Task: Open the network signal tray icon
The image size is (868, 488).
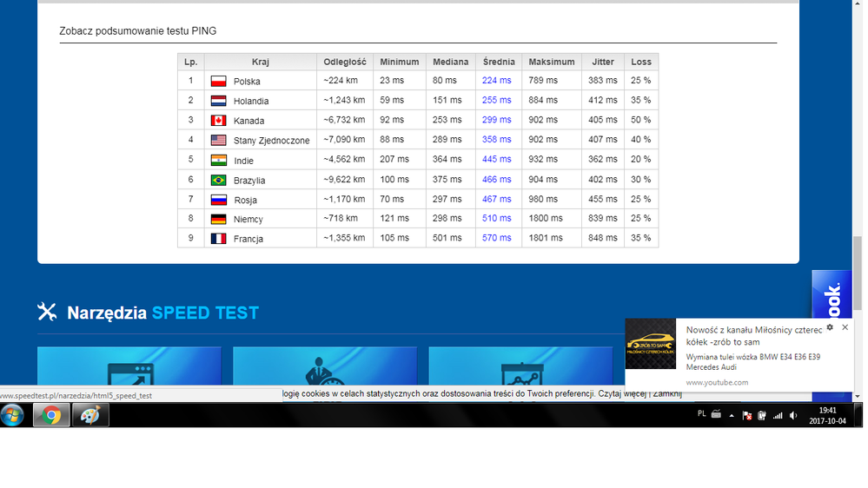Action: (778, 415)
